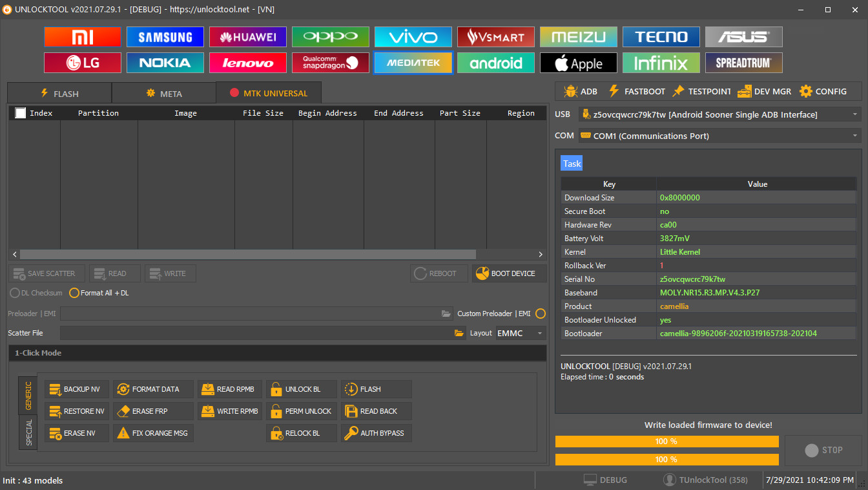The height and width of the screenshot is (490, 868).
Task: Click the RELOCK BL button
Action: pyautogui.click(x=302, y=433)
